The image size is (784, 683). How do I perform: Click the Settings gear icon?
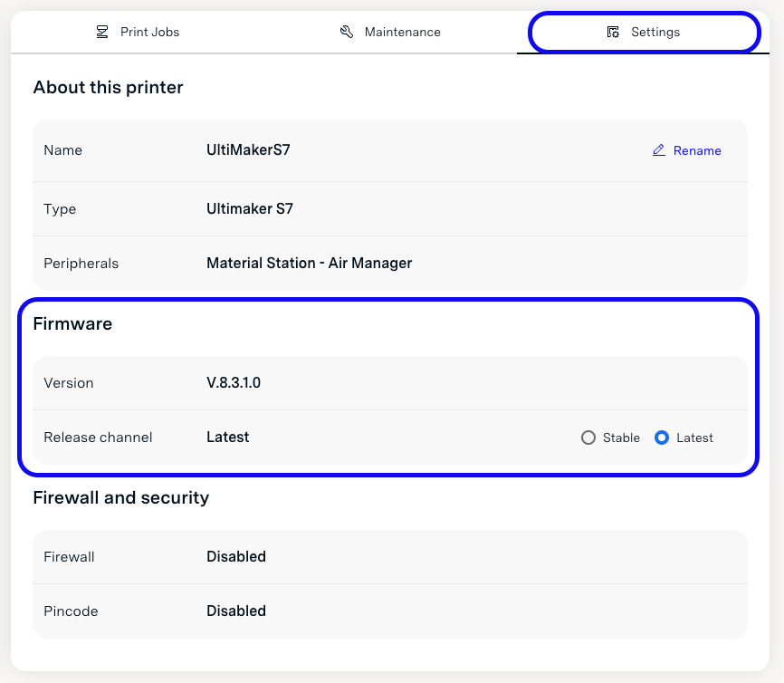613,32
